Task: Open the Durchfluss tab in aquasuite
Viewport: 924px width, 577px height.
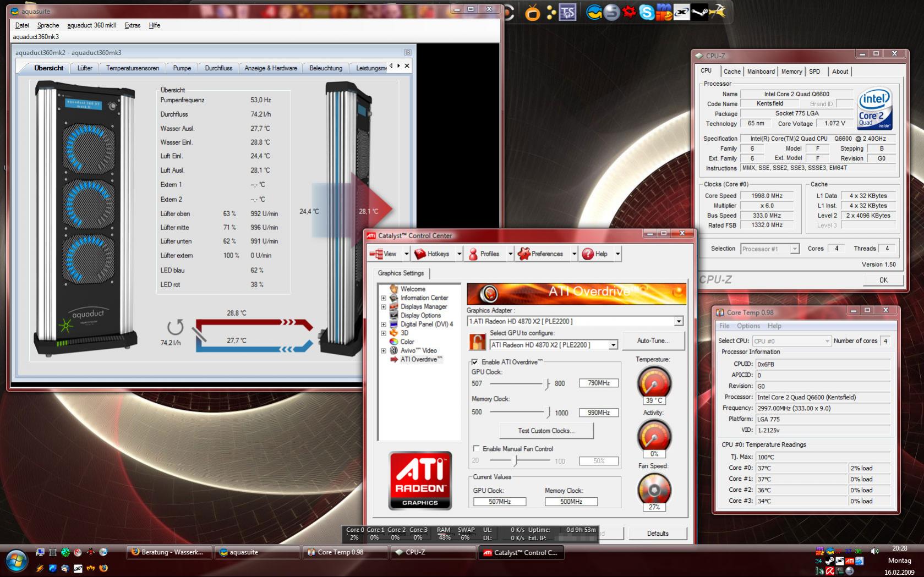Action: (218, 68)
